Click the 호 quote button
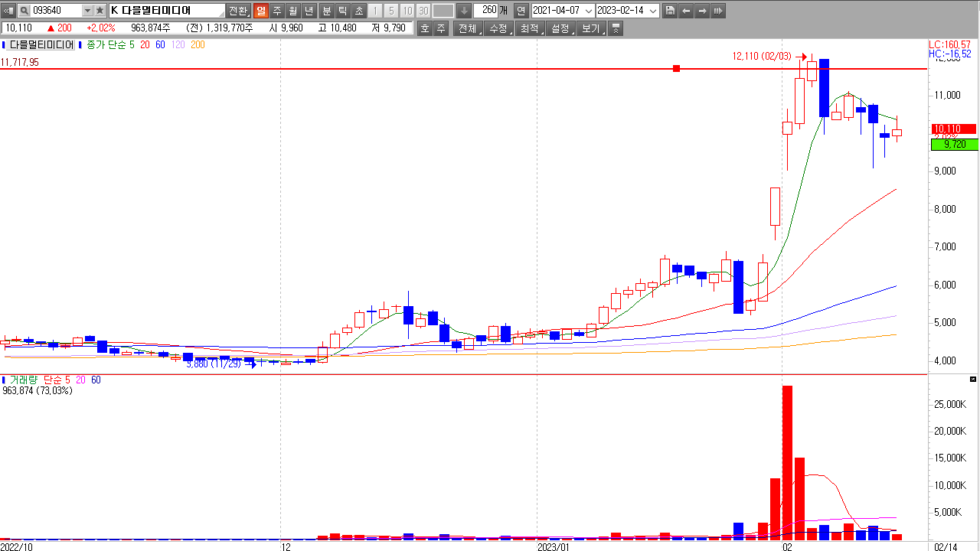This screenshot has width=980, height=551. (425, 28)
